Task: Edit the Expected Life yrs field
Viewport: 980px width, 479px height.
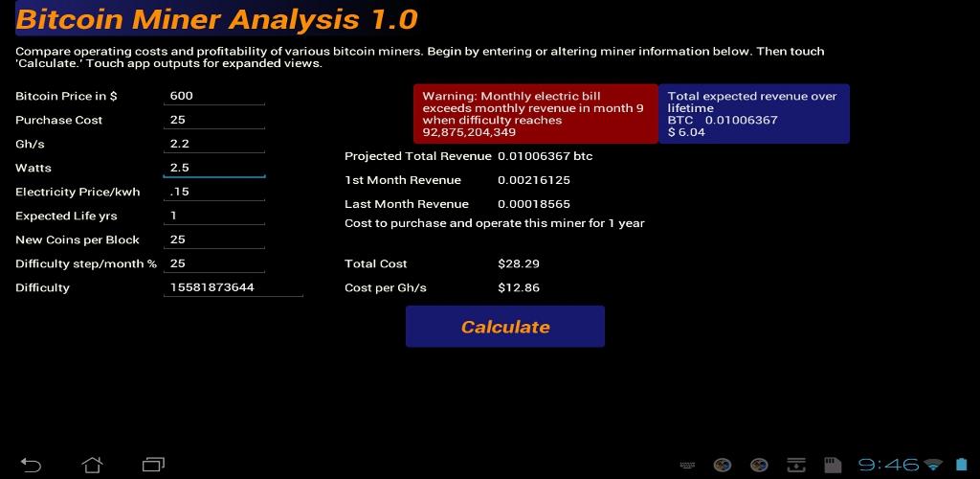Action: [x=214, y=216]
